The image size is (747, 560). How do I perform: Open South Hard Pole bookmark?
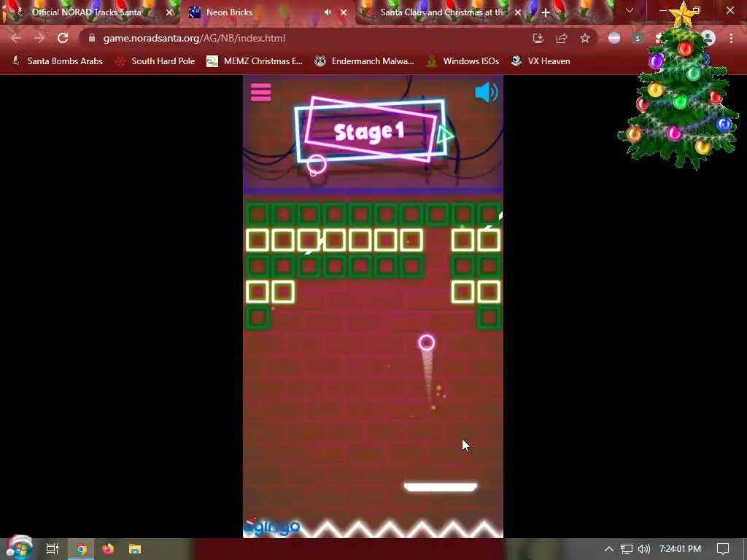(155, 61)
